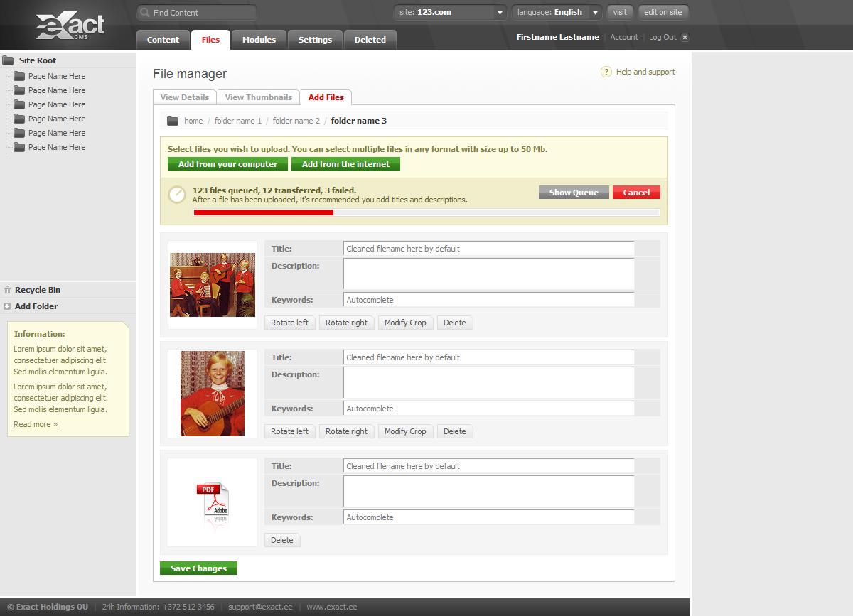Click Add from your computer button
This screenshot has height=616, width=853.
click(x=227, y=164)
